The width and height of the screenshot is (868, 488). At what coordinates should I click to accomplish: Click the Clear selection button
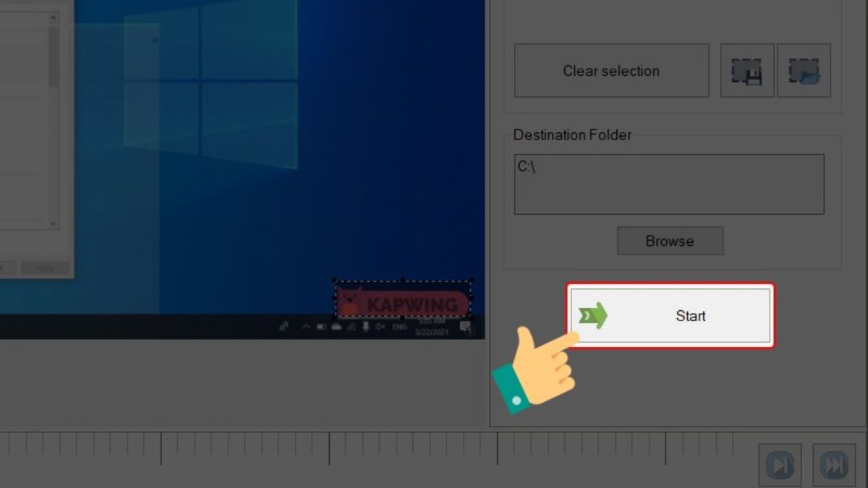pos(611,70)
